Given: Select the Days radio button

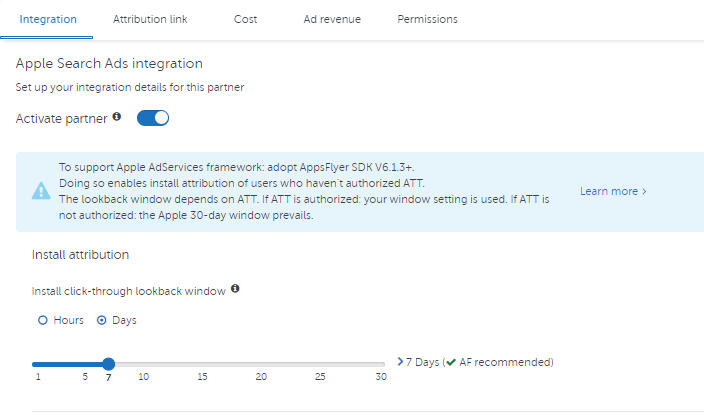Looking at the screenshot, I should (x=102, y=320).
